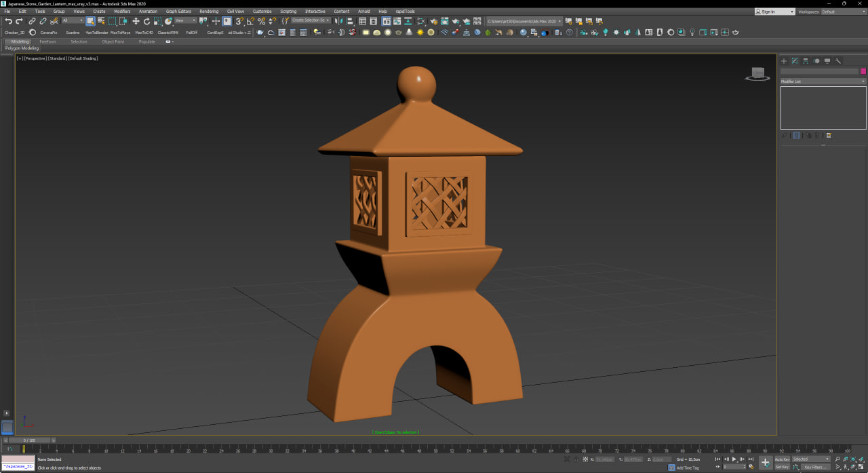Viewport: 868px width, 473px height.
Task: Click the Play Animation button
Action: (734, 459)
